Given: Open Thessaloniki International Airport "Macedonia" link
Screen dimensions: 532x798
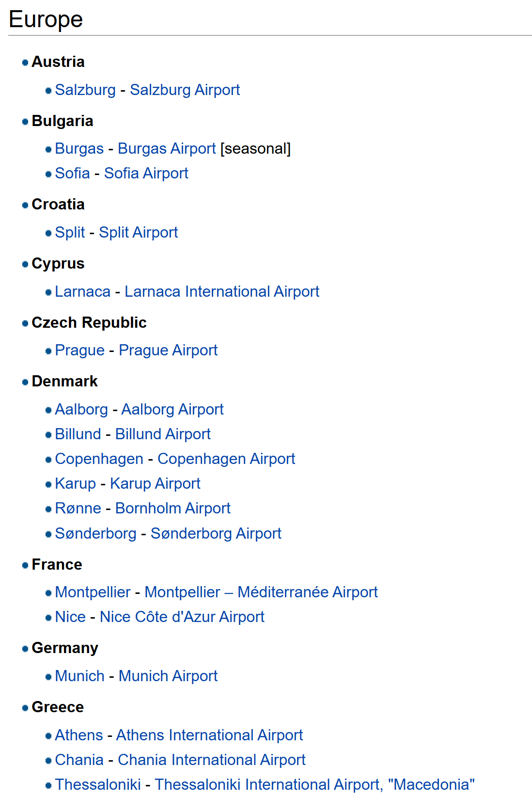Looking at the screenshot, I should coord(314,785).
